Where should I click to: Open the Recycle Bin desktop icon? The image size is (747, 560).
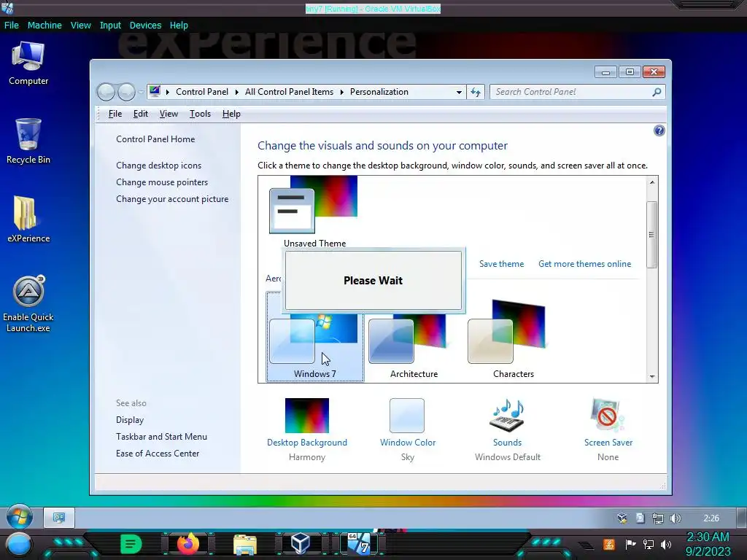pos(28,141)
